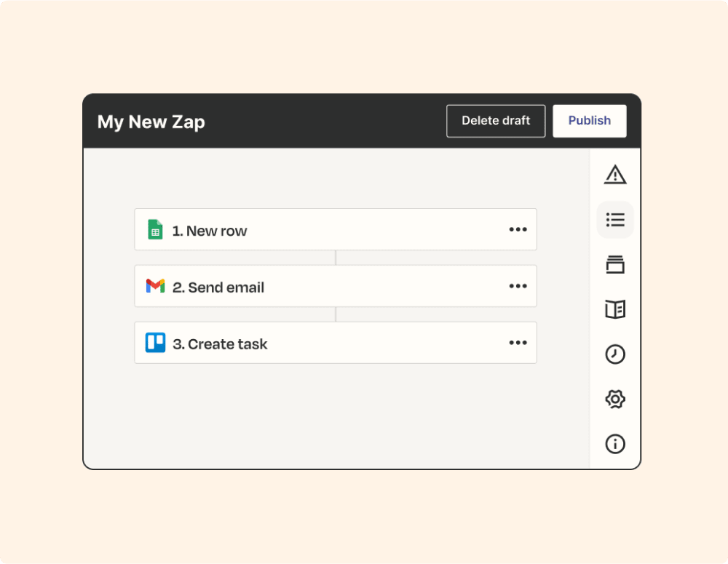The image size is (728, 564).
Task: Open the options menu for the New row step
Action: tap(518, 229)
